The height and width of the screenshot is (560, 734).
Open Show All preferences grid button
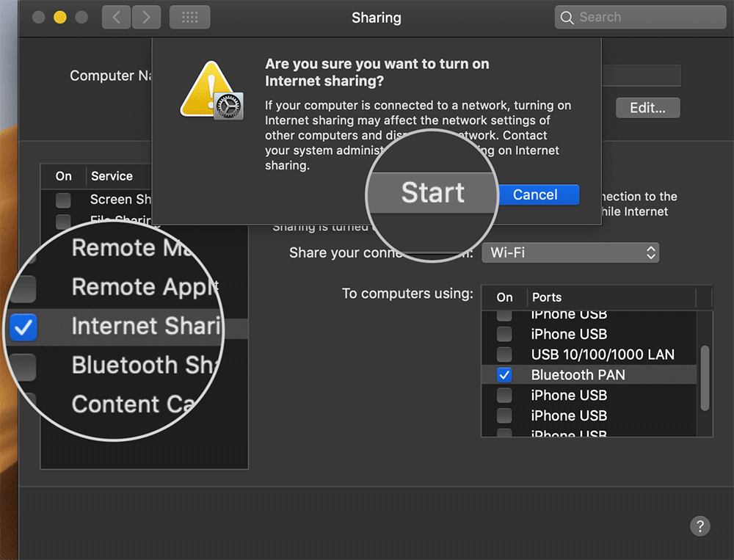pos(189,17)
